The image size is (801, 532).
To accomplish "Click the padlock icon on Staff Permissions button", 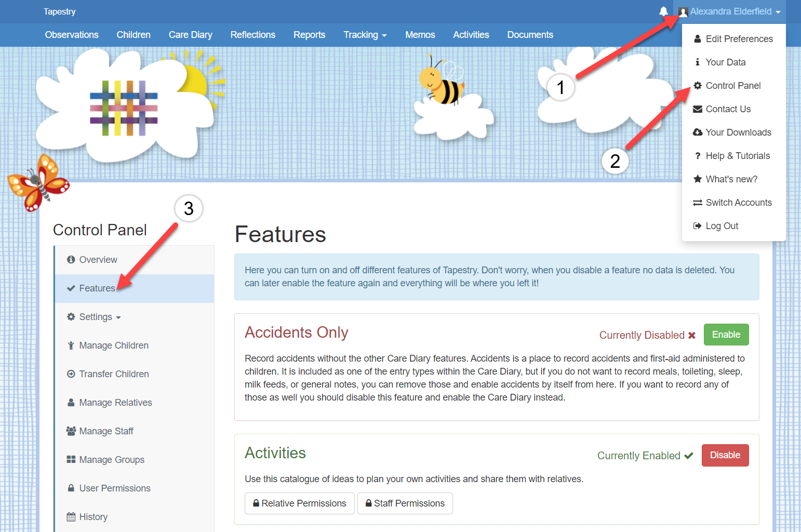I will (369, 503).
